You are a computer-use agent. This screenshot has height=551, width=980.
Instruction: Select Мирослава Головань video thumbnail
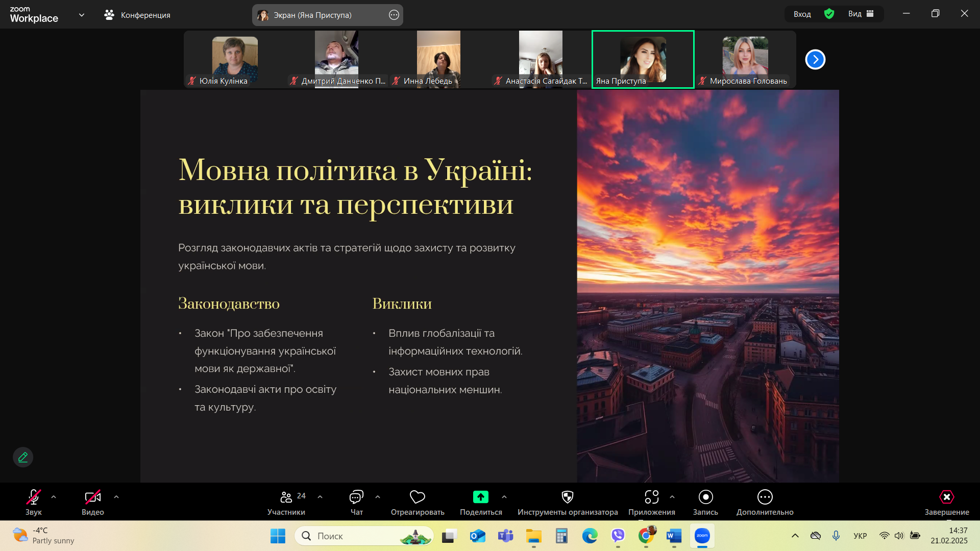(745, 59)
